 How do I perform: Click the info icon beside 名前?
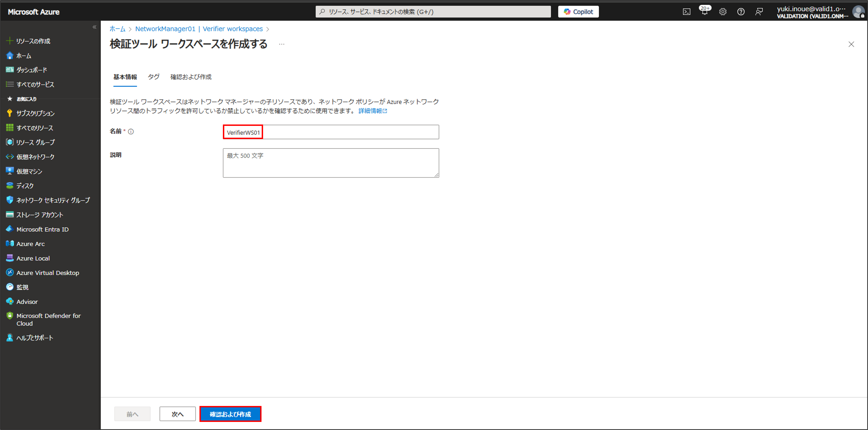(131, 132)
